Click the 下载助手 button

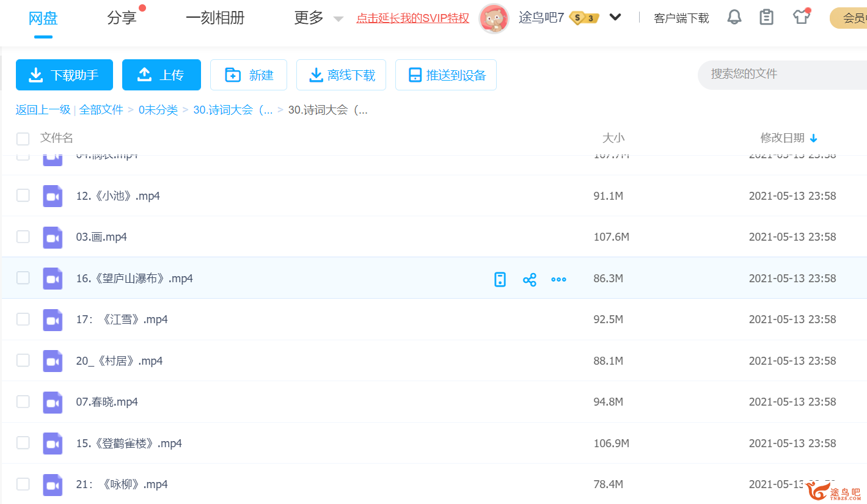point(64,75)
